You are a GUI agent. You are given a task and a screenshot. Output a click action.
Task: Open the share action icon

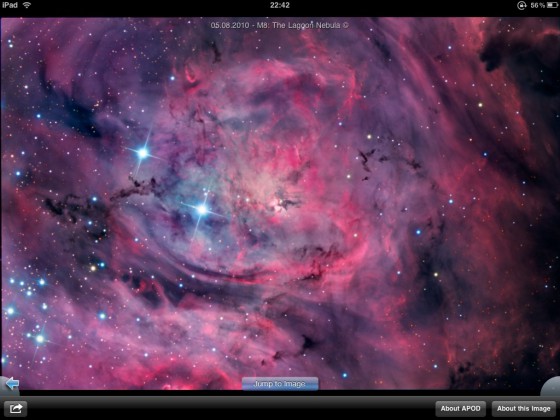15,408
